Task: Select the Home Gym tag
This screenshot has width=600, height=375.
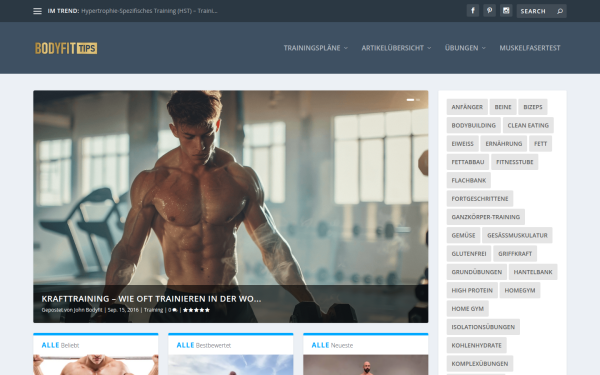Action: click(467, 309)
